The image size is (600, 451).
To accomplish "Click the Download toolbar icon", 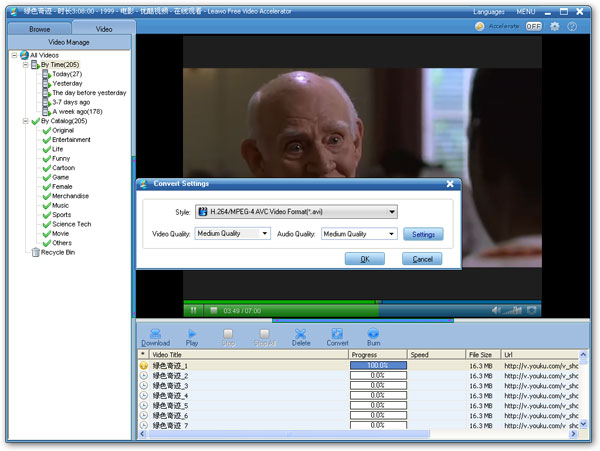I will [155, 337].
